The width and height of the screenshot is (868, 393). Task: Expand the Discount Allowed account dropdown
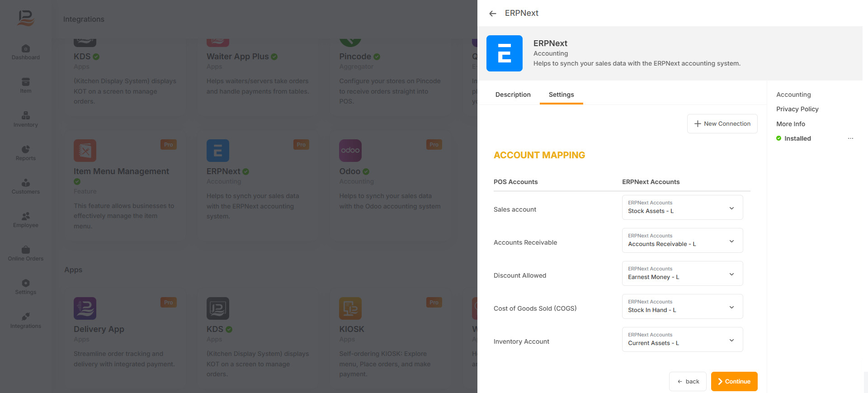(x=682, y=274)
